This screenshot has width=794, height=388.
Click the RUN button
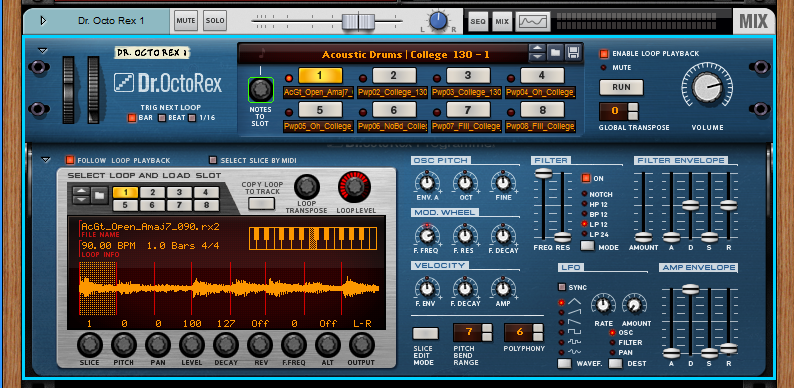pos(621,87)
